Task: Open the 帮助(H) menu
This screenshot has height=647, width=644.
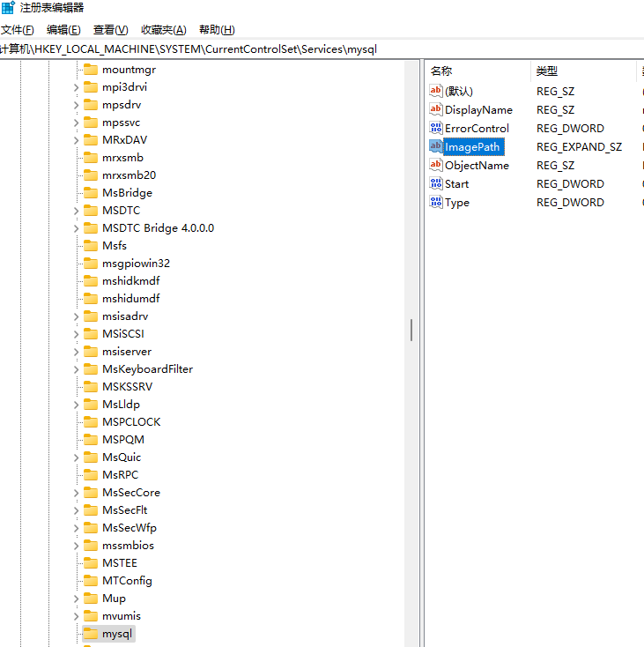Action: click(x=217, y=30)
